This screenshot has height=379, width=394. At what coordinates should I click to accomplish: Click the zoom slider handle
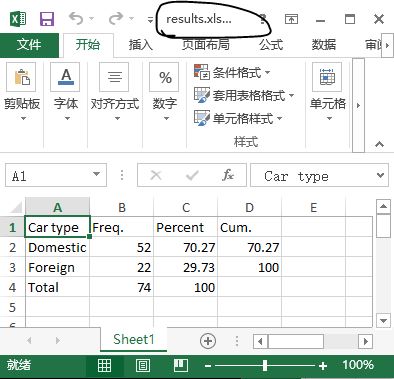(265, 365)
